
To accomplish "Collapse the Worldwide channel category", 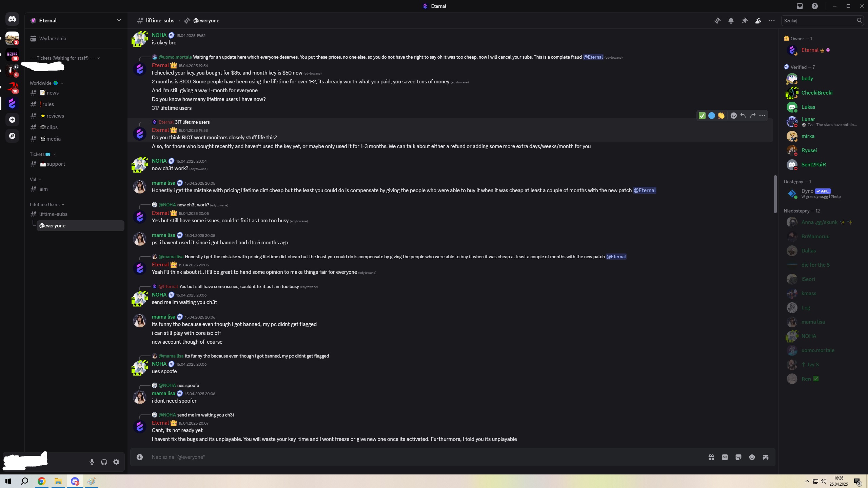I will [x=41, y=83].
